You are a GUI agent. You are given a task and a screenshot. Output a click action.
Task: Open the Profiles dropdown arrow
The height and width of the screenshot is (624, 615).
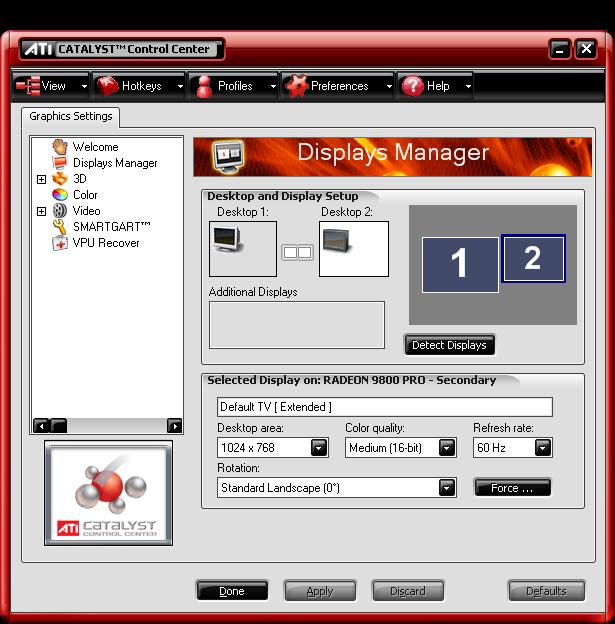click(x=273, y=86)
